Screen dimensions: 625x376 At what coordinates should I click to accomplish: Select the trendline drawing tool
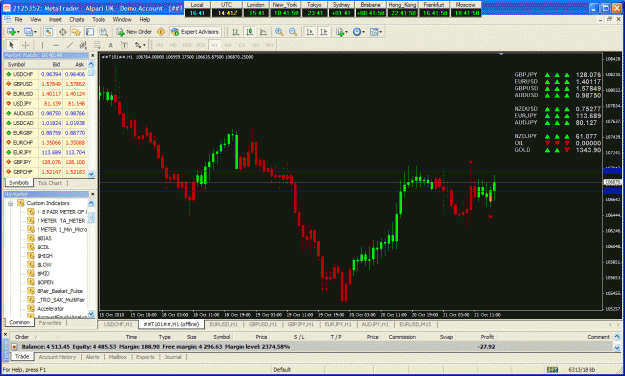[x=70, y=45]
